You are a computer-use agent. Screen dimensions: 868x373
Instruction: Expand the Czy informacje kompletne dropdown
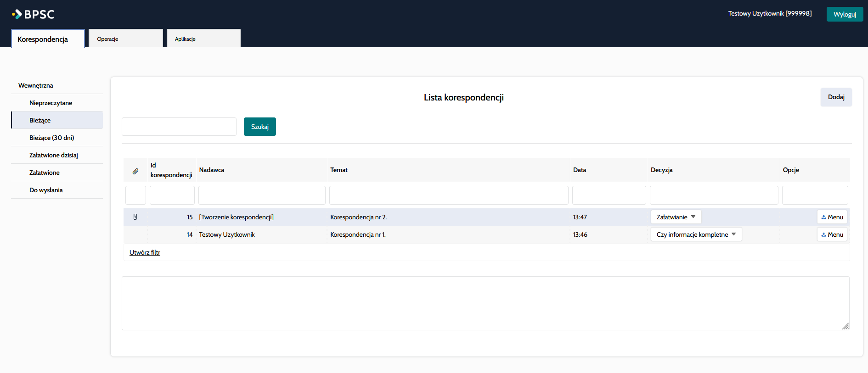pyautogui.click(x=696, y=234)
